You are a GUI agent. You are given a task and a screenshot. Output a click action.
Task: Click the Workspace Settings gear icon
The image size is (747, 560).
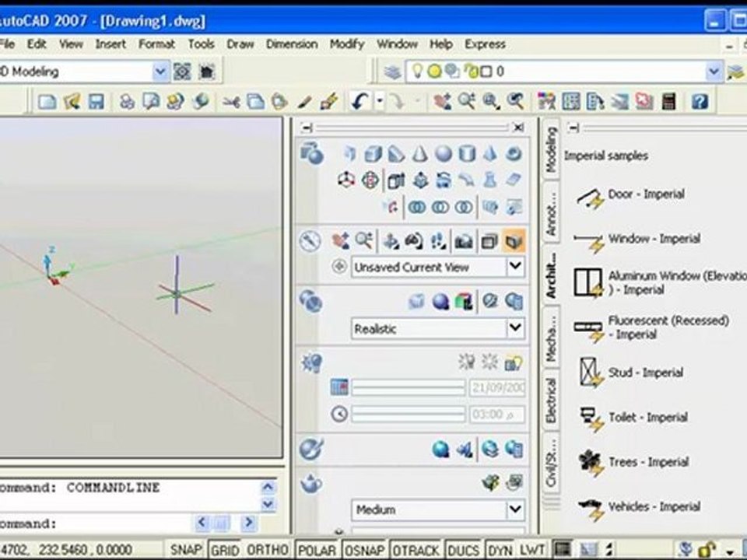point(182,72)
